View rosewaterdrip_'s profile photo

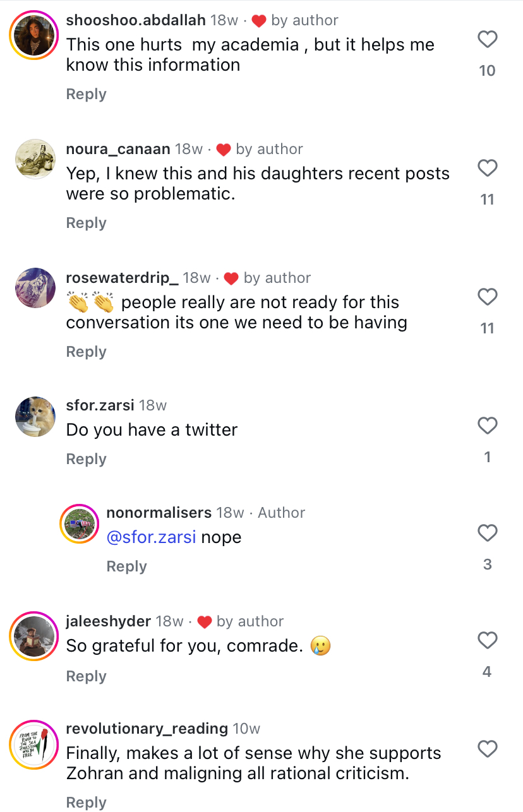pos(35,288)
